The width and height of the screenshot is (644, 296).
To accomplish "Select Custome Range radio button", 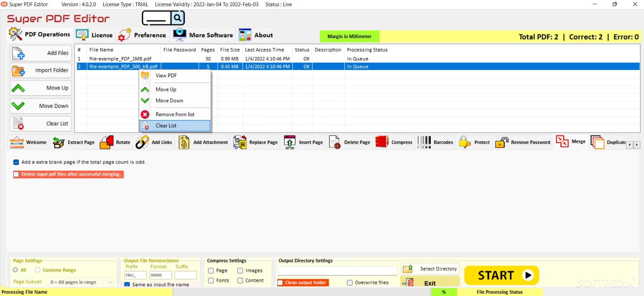I will tap(38, 270).
